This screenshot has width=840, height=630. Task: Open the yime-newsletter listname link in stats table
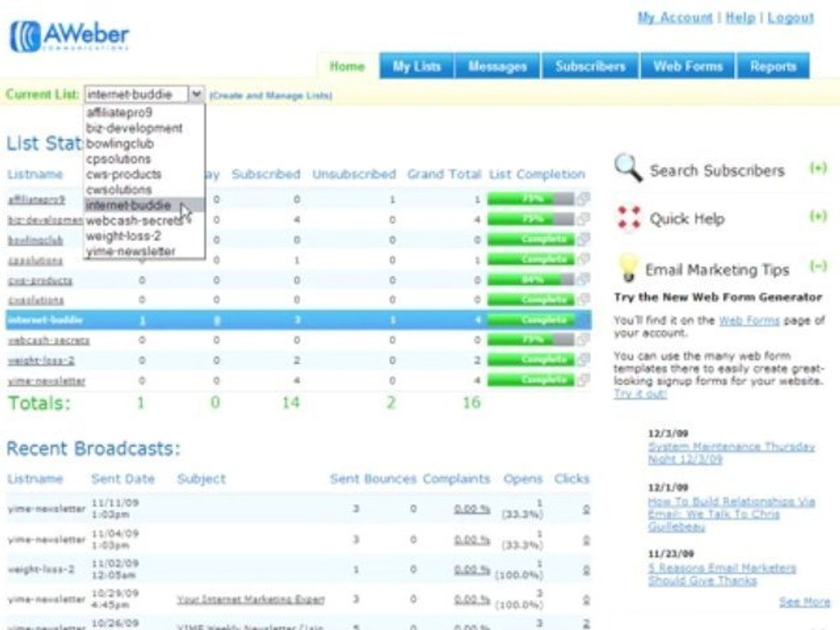tap(46, 381)
